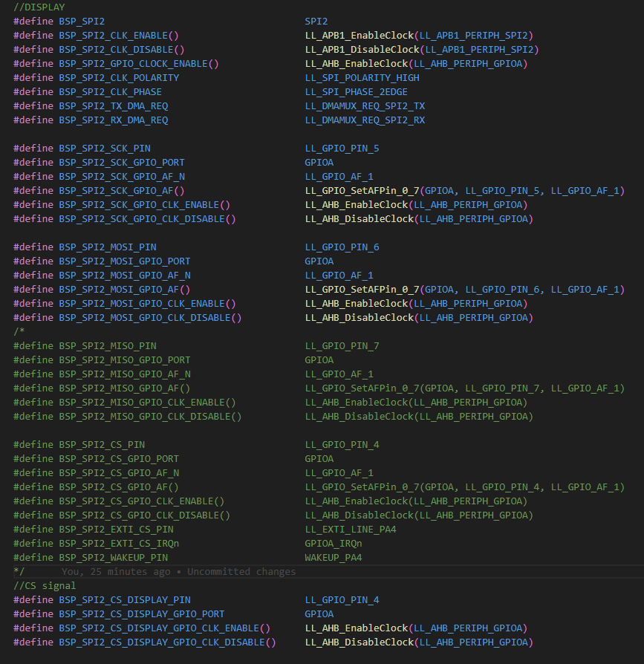Click the //CS signal comment
The width and height of the screenshot is (644, 664).
45,586
